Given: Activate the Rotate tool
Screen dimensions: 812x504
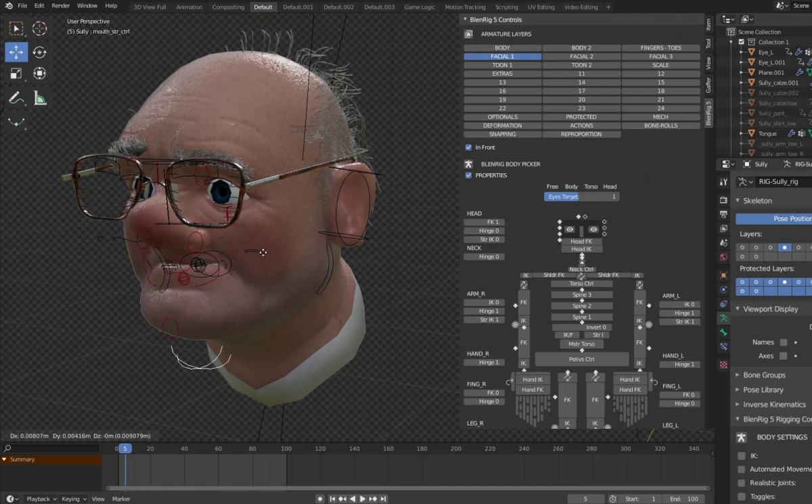Looking at the screenshot, I should coord(39,52).
